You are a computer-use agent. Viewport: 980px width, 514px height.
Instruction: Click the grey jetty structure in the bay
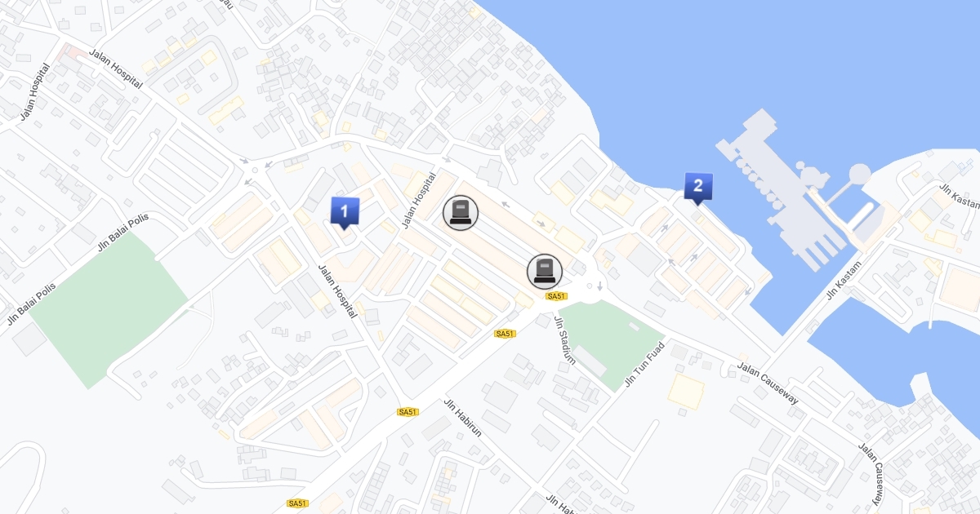(780, 192)
